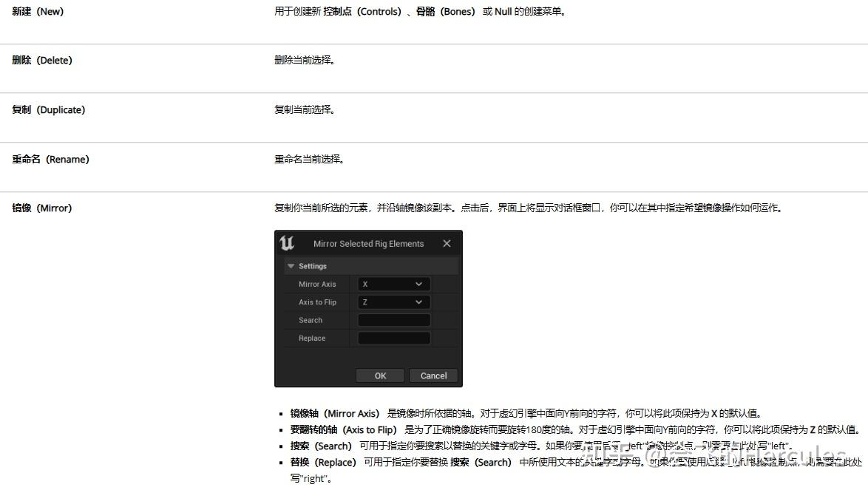Open the Axis to Flip dropdown
Viewport: 868px width, 490px height.
(x=393, y=302)
